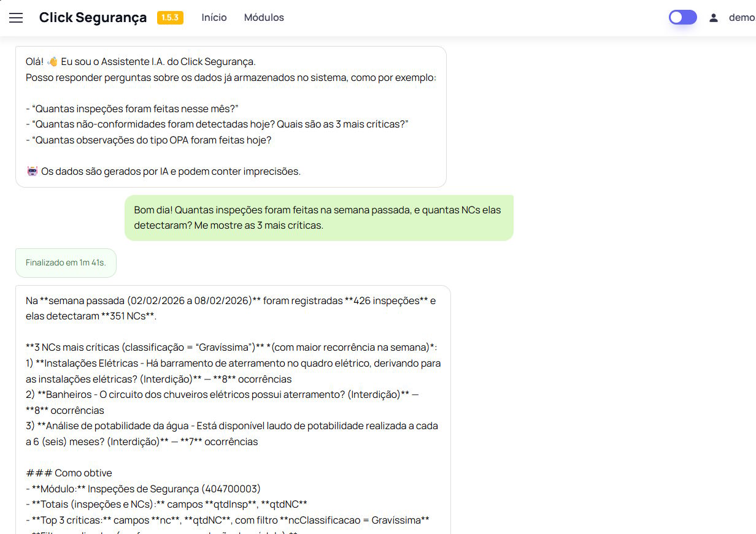Click the Click Segurança logo
This screenshot has width=756, height=534.
click(x=93, y=18)
